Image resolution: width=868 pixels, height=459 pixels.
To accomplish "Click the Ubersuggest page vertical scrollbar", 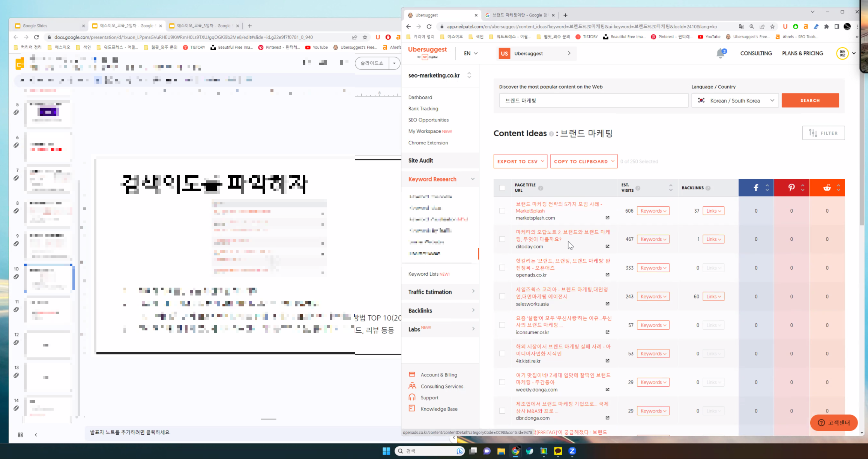I will pos(862,150).
